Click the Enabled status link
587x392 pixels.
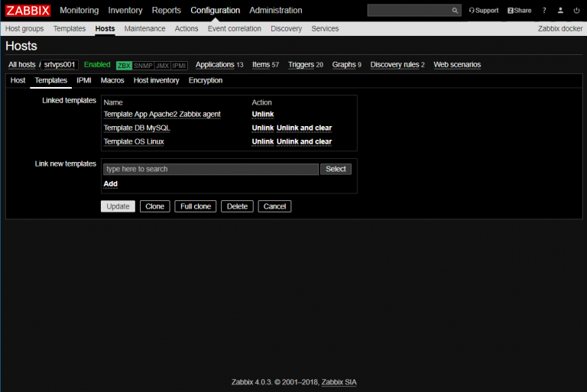[97, 65]
